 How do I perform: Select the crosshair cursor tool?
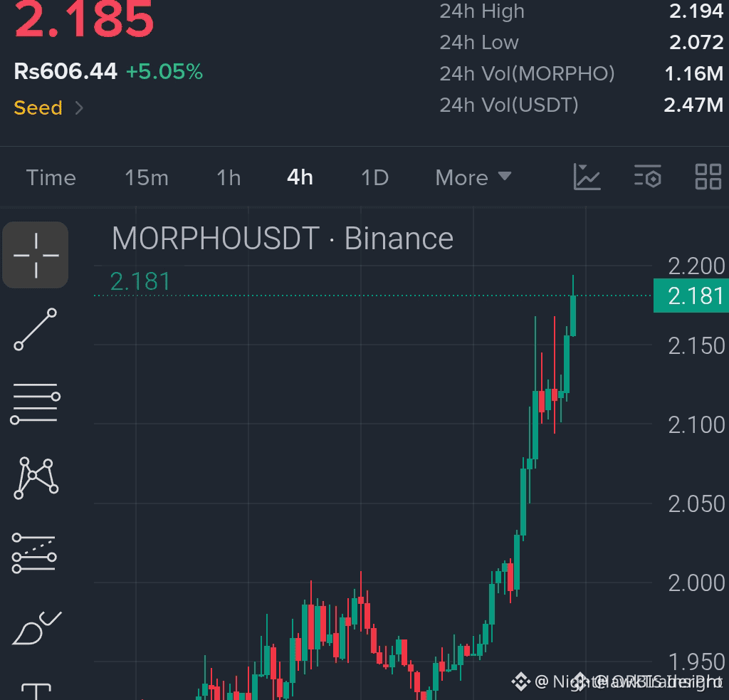[36, 255]
